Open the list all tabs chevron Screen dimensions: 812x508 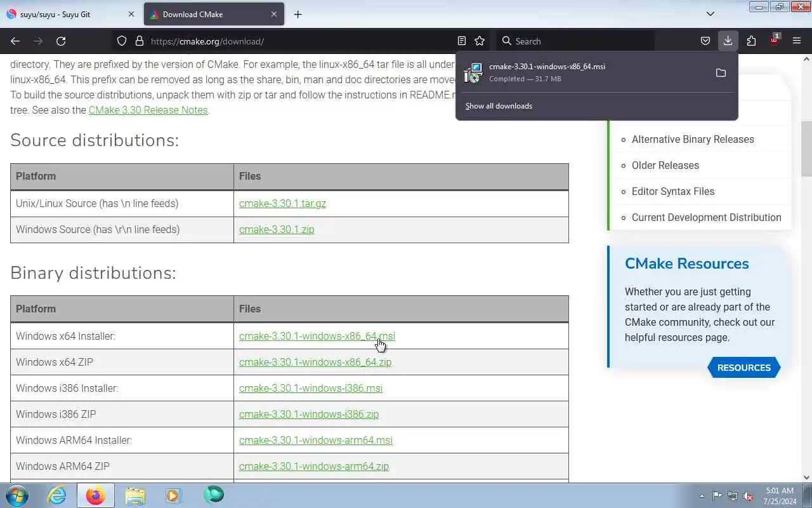(x=710, y=14)
